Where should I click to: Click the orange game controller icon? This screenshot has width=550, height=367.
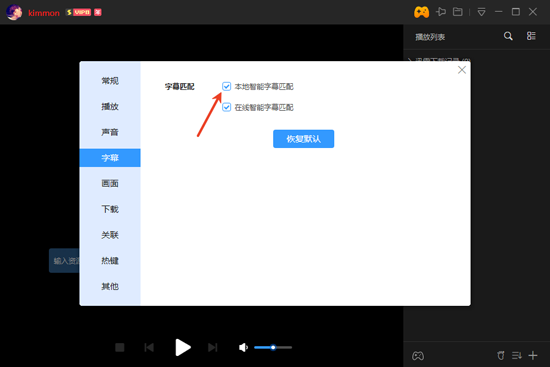(x=421, y=12)
